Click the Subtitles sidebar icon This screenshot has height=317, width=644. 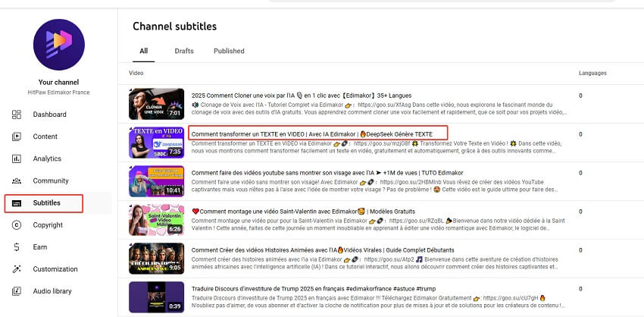click(17, 203)
